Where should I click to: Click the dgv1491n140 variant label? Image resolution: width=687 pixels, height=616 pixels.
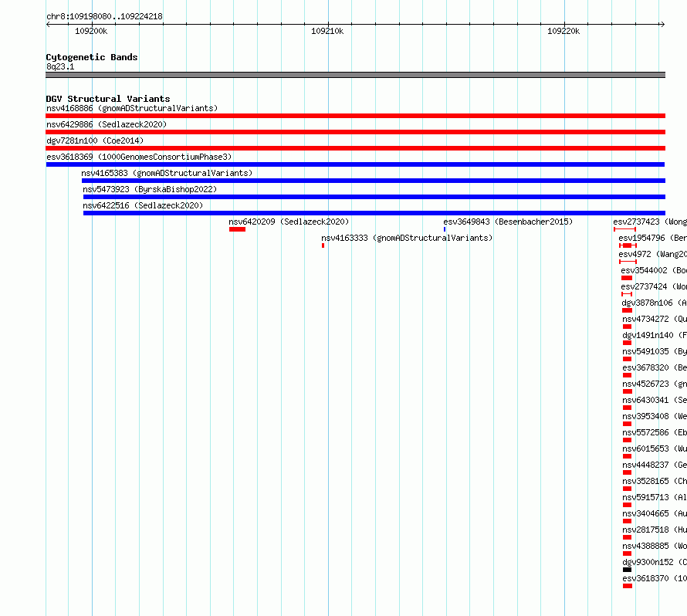[655, 335]
